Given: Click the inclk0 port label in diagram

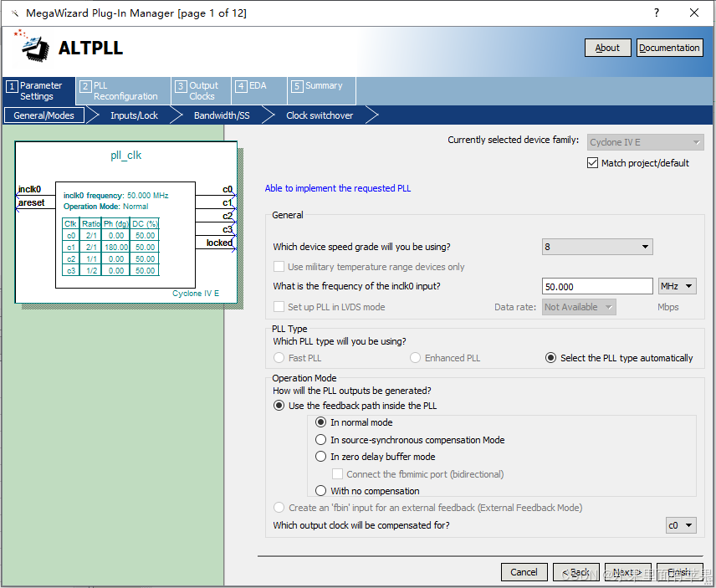Looking at the screenshot, I should [x=29, y=189].
